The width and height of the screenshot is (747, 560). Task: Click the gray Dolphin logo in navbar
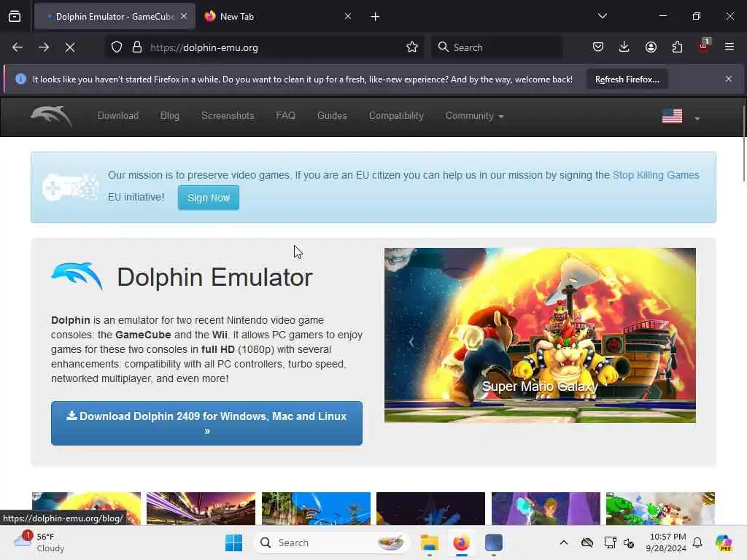[x=52, y=116]
